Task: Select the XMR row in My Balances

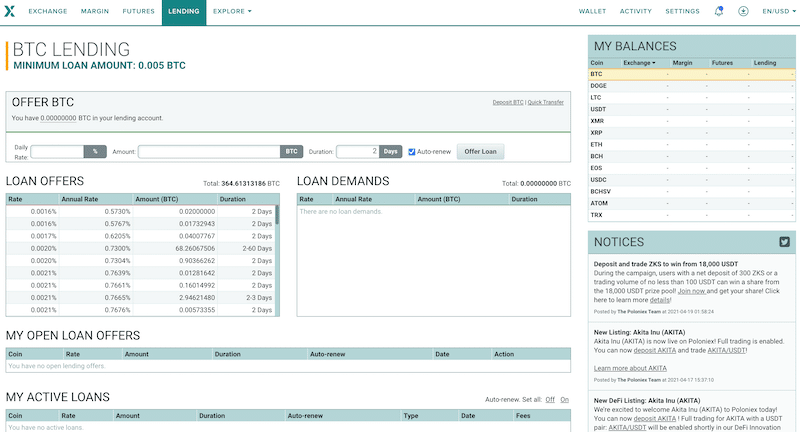Action: 691,121
